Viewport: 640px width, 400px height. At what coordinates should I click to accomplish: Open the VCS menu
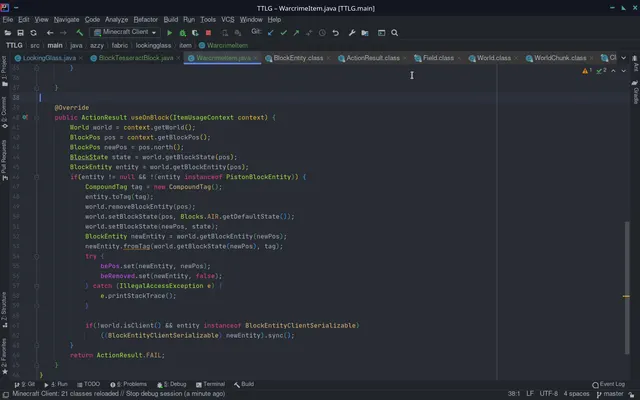(x=228, y=20)
